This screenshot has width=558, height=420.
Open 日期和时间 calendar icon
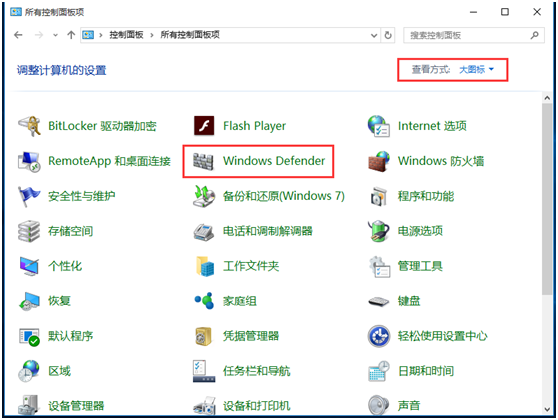[x=379, y=371]
